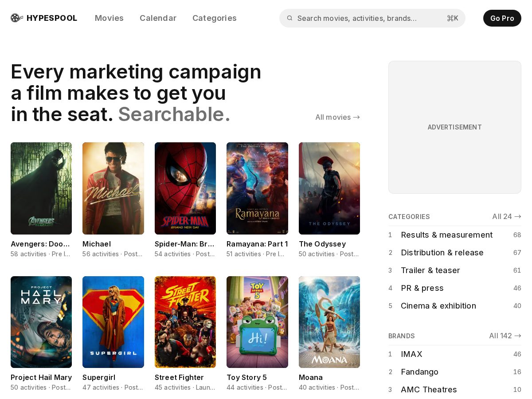This screenshot has height=399, width=532.
Task: Open the Calendar nav item
Action: pos(158,18)
